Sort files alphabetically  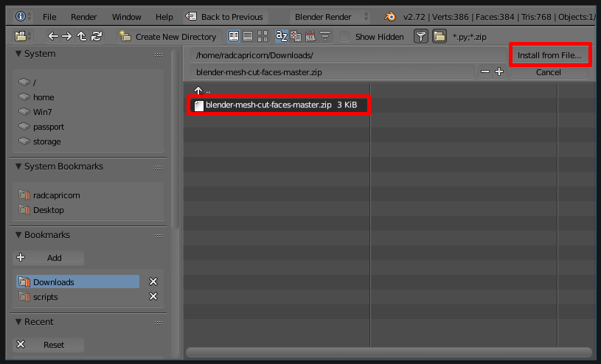(282, 36)
